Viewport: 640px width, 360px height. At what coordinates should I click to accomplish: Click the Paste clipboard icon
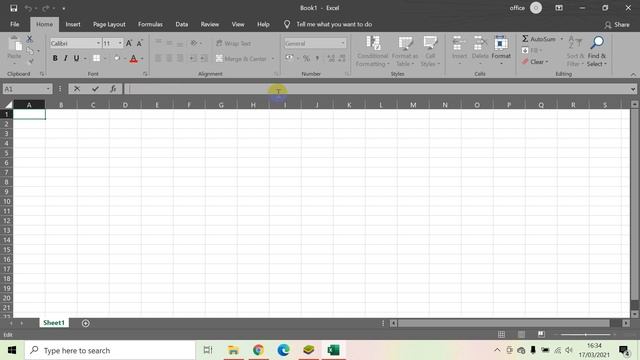pyautogui.click(x=15, y=44)
